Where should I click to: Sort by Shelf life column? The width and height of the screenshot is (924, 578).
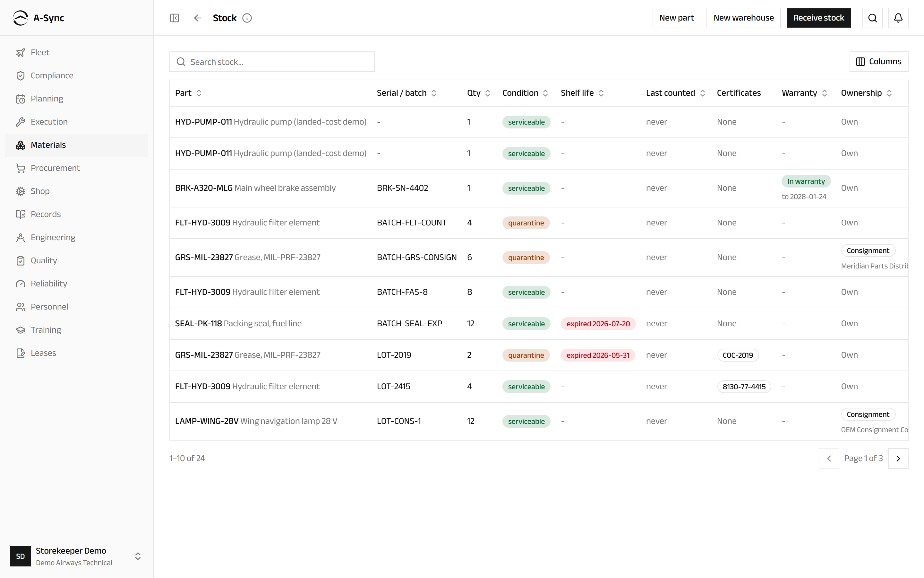[582, 93]
